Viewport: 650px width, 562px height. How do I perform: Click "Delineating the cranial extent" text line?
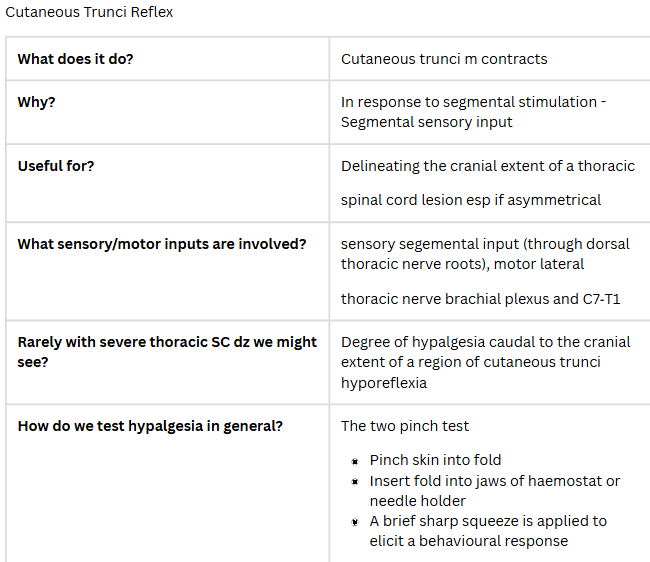point(487,166)
